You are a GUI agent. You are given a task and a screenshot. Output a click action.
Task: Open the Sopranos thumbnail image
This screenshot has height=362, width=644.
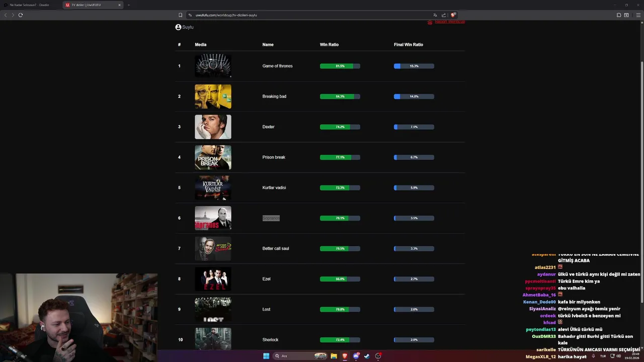tap(213, 218)
